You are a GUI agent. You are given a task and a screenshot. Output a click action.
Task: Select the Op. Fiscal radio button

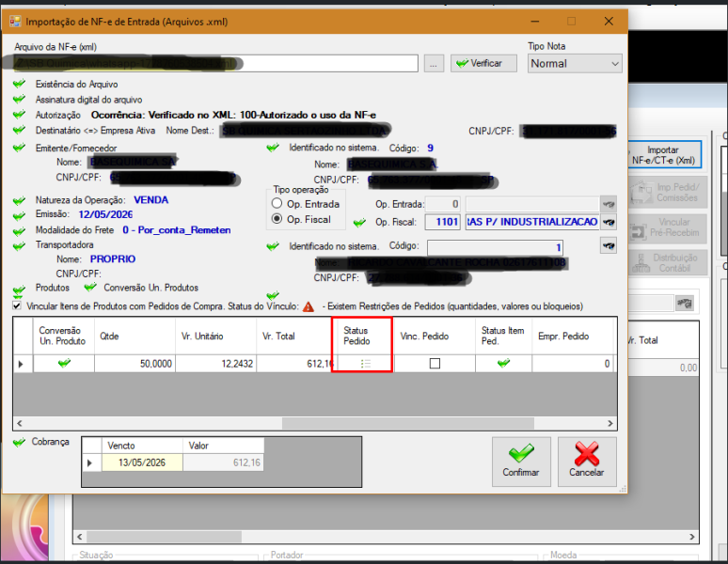click(277, 218)
